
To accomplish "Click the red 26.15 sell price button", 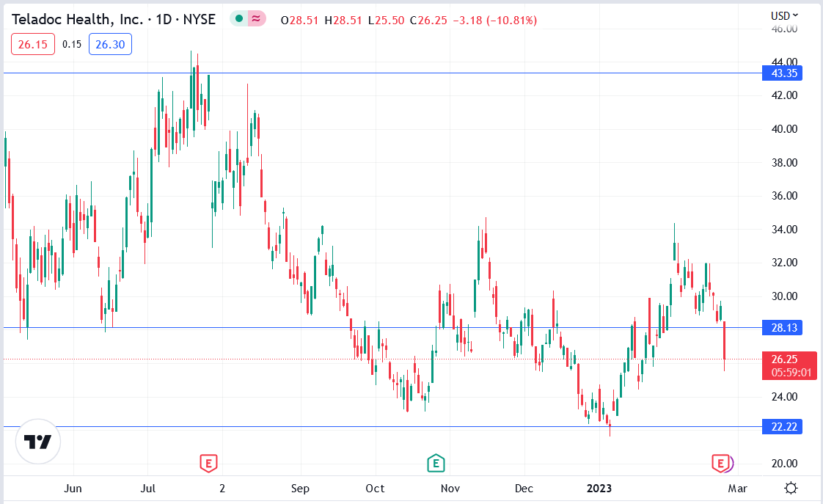I will point(33,44).
